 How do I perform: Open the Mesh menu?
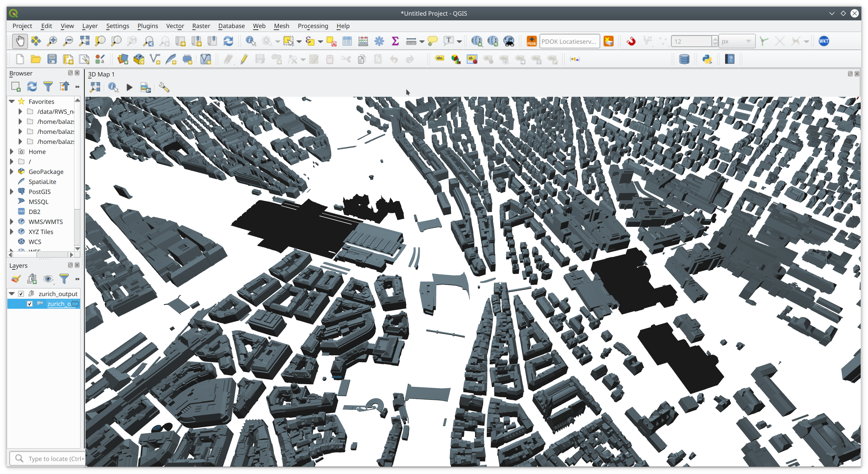click(x=281, y=26)
